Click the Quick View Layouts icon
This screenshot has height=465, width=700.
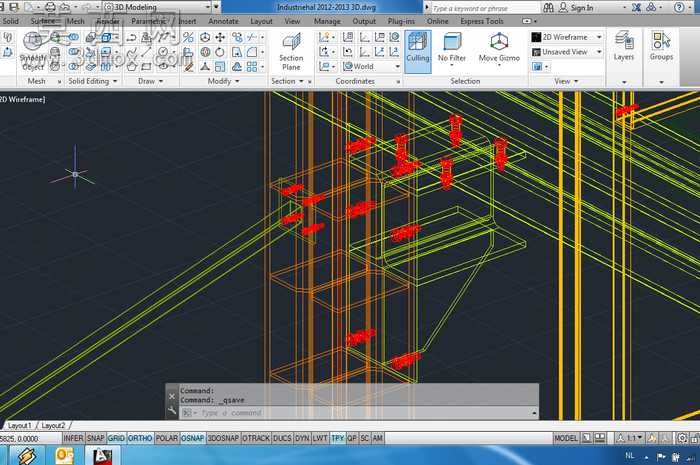pos(585,438)
